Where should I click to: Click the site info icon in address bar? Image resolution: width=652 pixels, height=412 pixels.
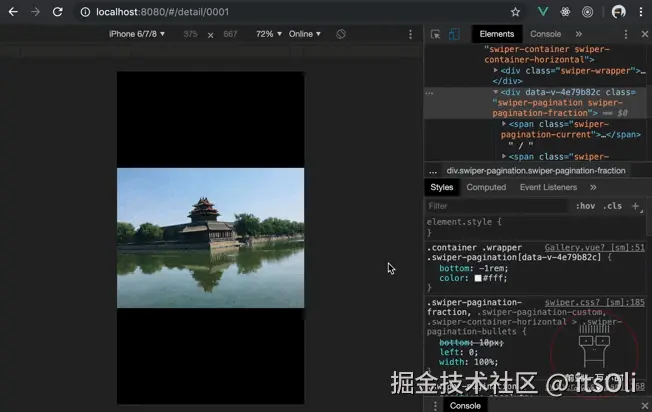pyautogui.click(x=85, y=12)
